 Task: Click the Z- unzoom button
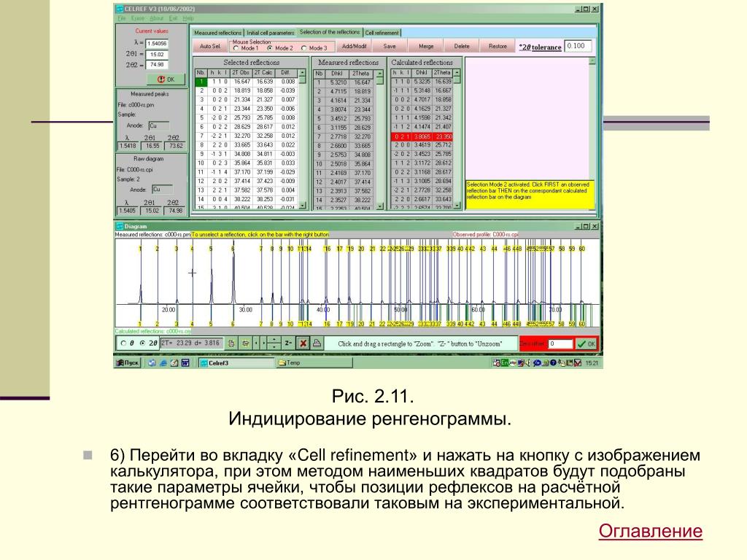coord(287,343)
